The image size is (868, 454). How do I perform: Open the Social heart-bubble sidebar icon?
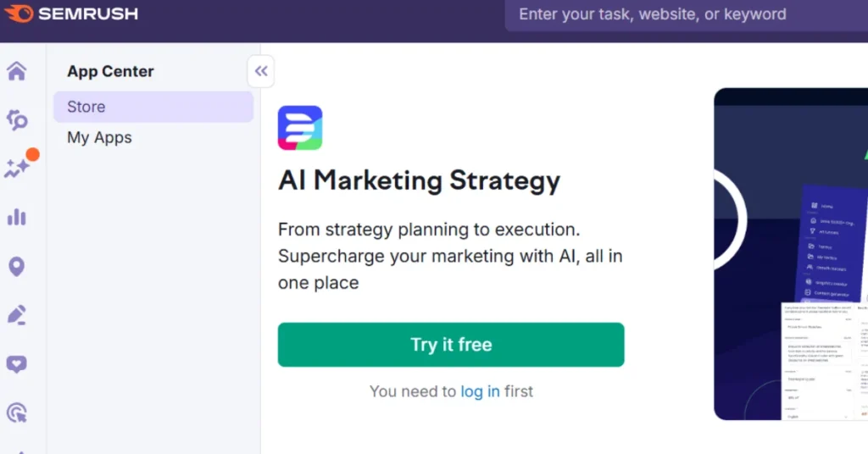point(16,364)
